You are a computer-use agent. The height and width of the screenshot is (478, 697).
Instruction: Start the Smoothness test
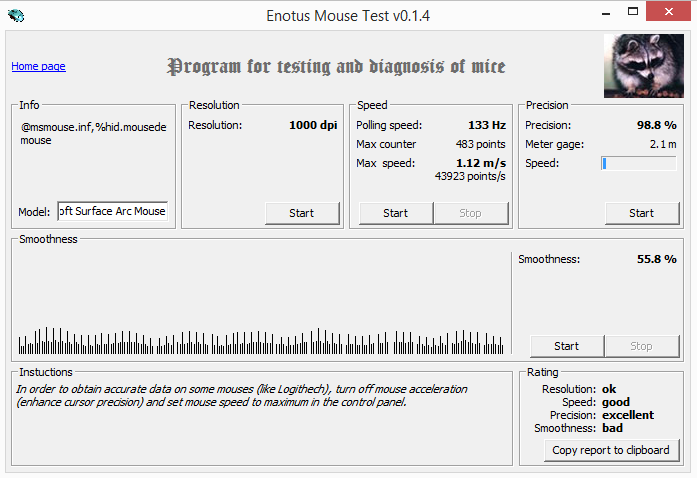pyautogui.click(x=567, y=346)
